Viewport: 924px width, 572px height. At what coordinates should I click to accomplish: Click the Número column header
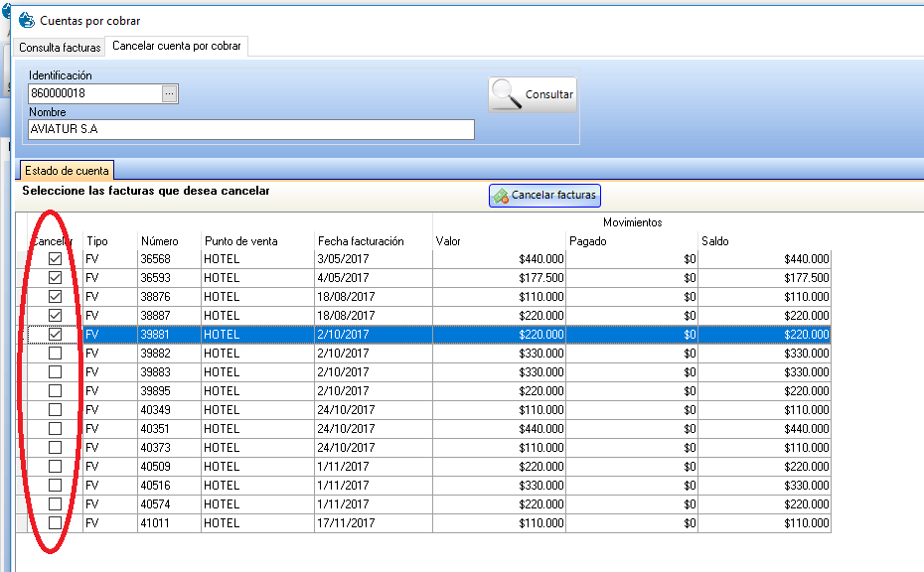[x=159, y=241]
